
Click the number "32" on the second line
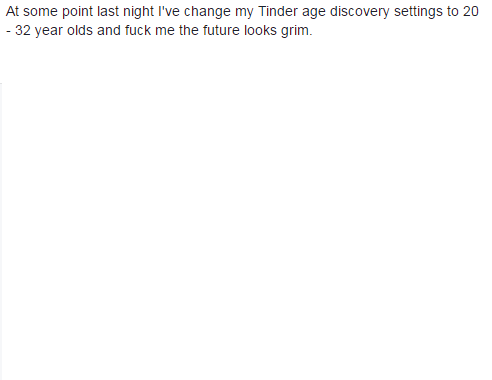(x=23, y=30)
